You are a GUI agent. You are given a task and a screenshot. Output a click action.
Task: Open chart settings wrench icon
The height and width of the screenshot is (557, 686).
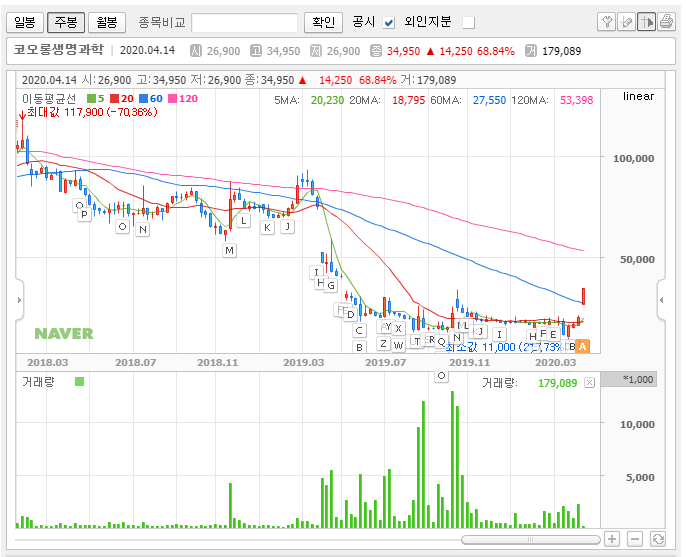[x=606, y=22]
